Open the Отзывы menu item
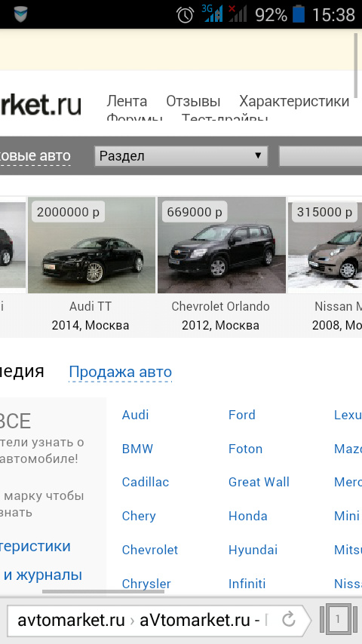This screenshot has height=644, width=362. [x=193, y=101]
